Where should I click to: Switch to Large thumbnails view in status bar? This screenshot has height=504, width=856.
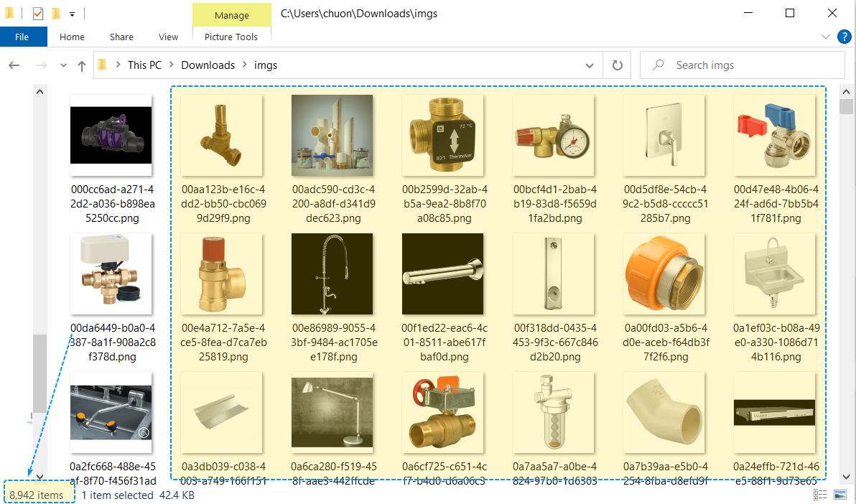point(839,495)
